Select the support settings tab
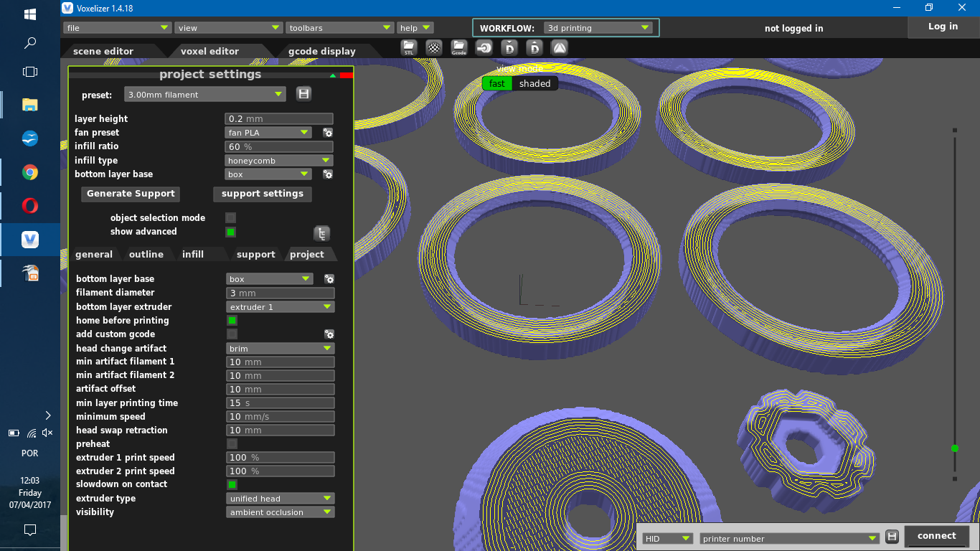 pyautogui.click(x=256, y=255)
